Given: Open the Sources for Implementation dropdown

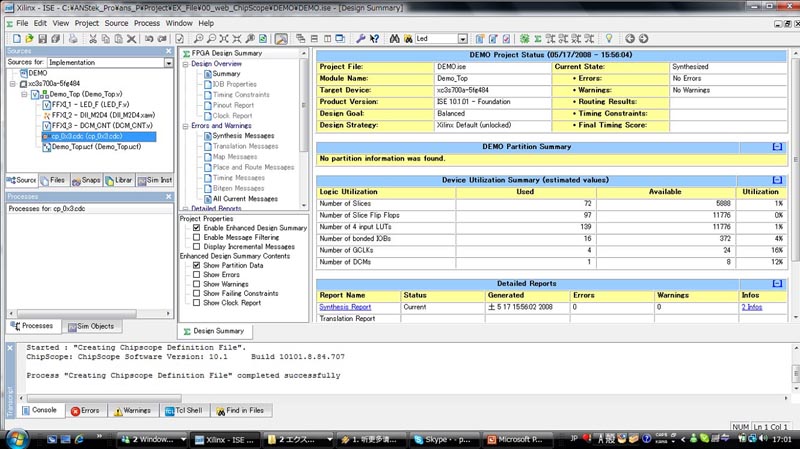Looking at the screenshot, I should pos(168,62).
